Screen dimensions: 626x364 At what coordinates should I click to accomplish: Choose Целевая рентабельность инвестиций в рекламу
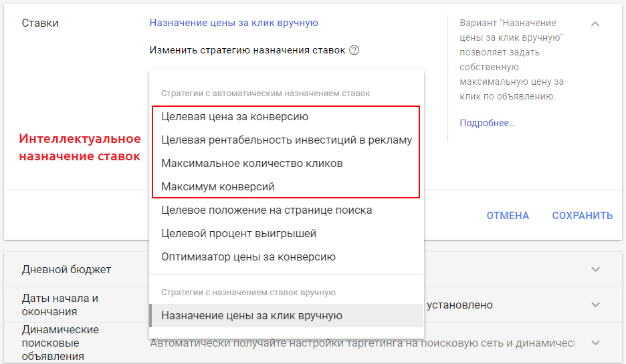tap(286, 140)
